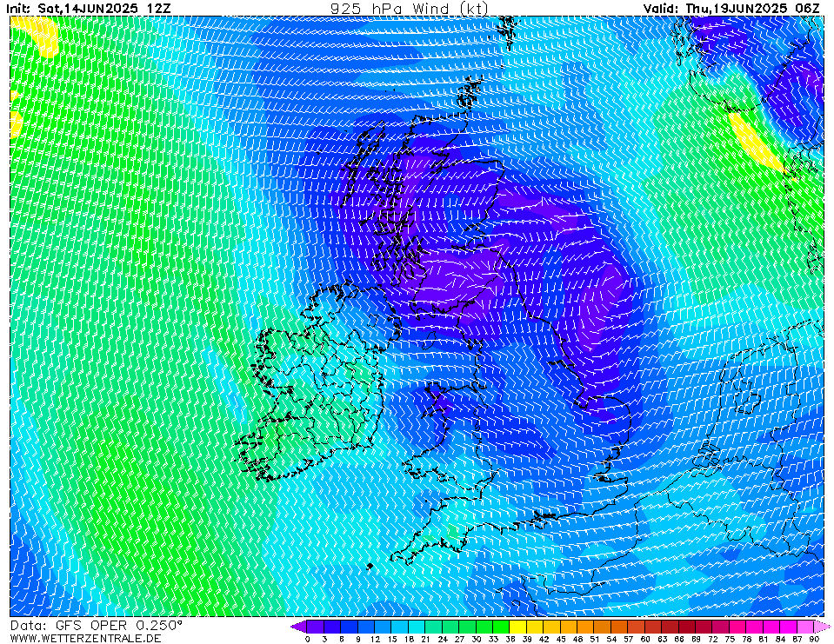Screen dimensions: 834x644
Task: Click the legend value "72"
Action: tap(712, 639)
